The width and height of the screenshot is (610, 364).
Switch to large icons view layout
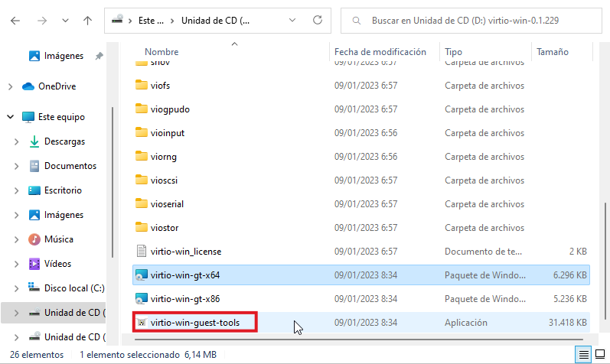point(599,354)
